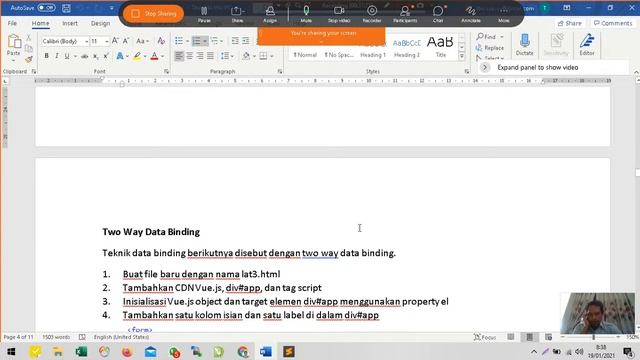The image size is (640, 360).
Task: Switch to the Insert tab
Action: click(70, 23)
